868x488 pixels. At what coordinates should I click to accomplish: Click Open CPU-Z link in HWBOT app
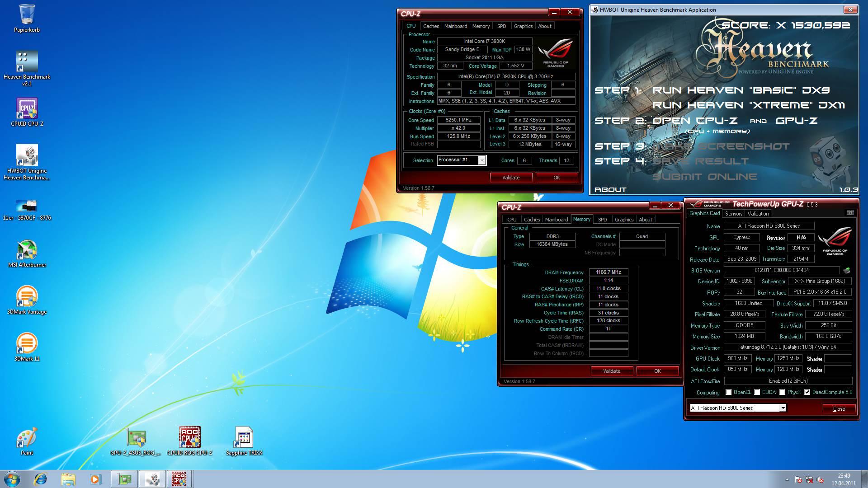(695, 121)
